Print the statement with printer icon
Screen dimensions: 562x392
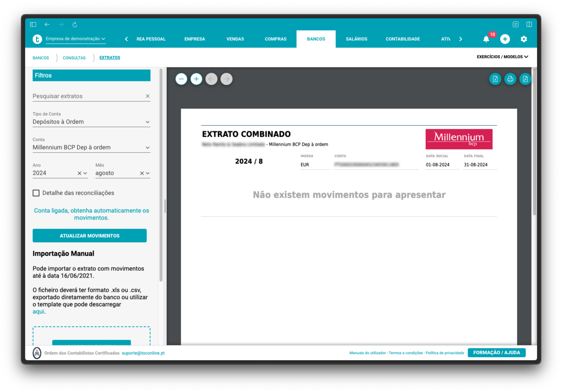[510, 79]
